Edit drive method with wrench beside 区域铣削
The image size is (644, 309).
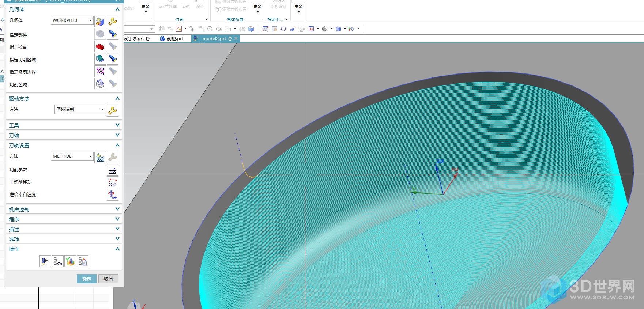point(113,110)
